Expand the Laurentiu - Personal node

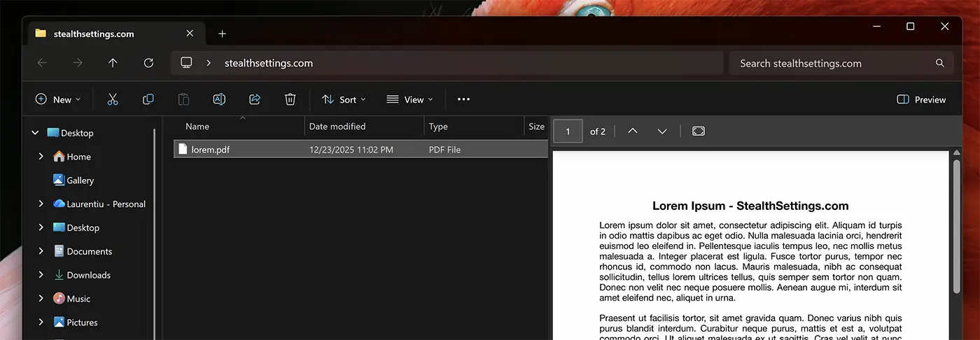pyautogui.click(x=41, y=204)
